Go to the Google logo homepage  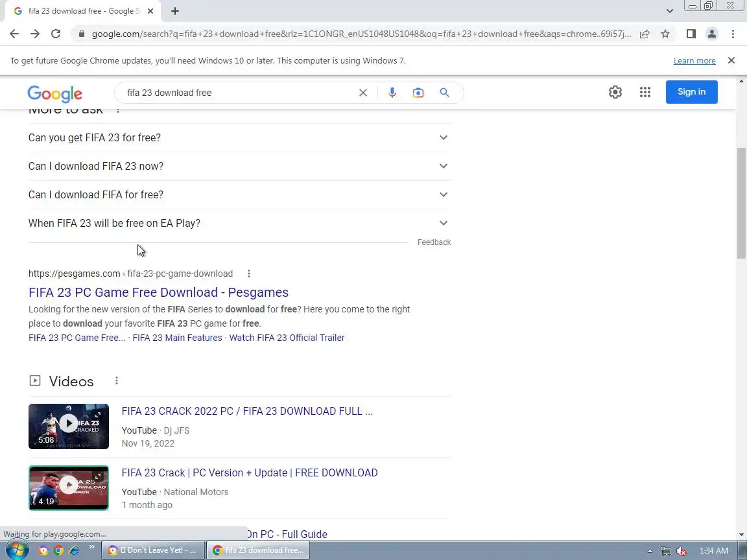(54, 94)
